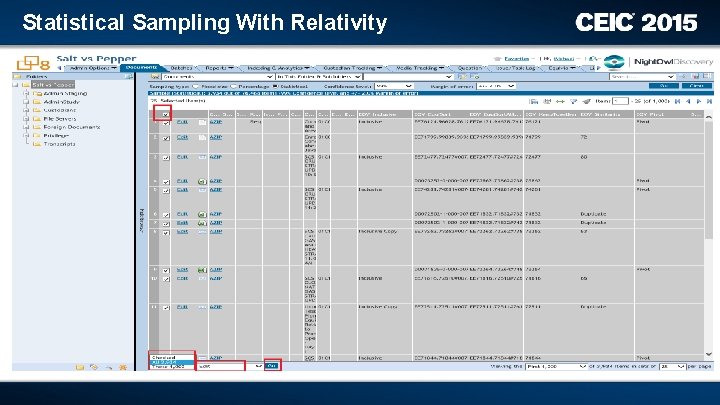This screenshot has height=405, width=720.
Task: Click the spreadsheet icon in row 4
Action: (x=202, y=181)
